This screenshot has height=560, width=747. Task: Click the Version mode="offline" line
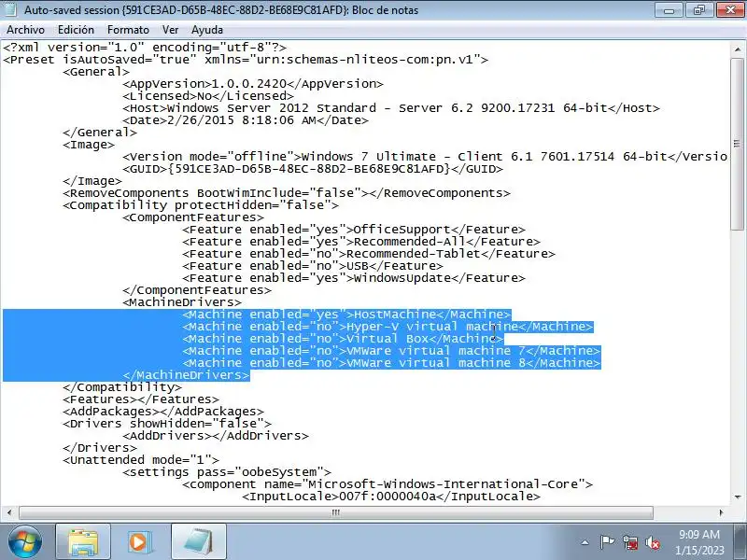point(425,157)
